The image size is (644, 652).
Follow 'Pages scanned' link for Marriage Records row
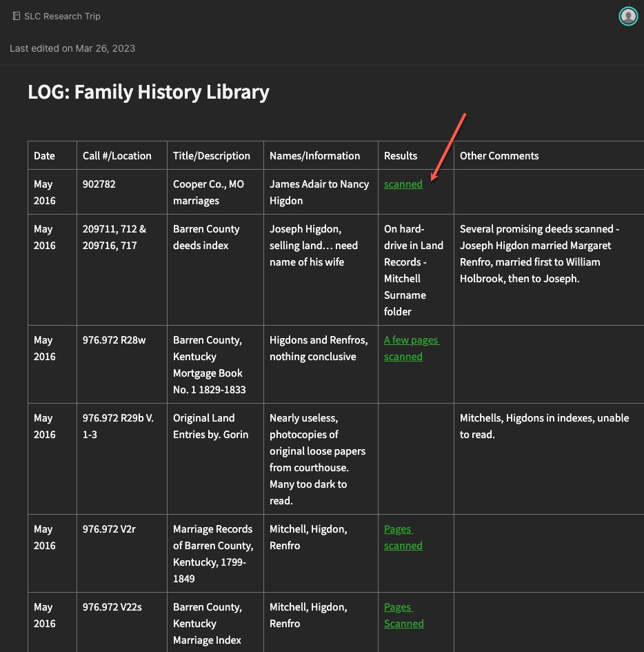coord(403,537)
